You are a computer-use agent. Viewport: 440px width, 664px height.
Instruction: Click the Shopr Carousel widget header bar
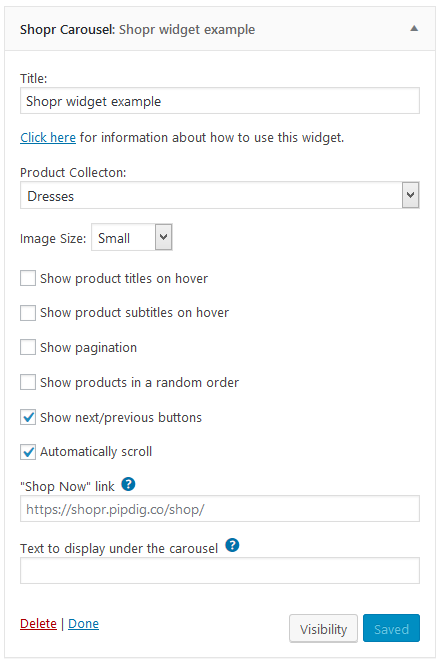(x=220, y=29)
